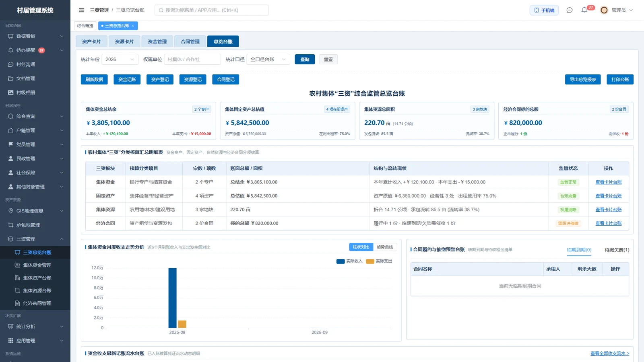Select the 待缴欠费(1) tab
644x362 pixels.
point(617,250)
